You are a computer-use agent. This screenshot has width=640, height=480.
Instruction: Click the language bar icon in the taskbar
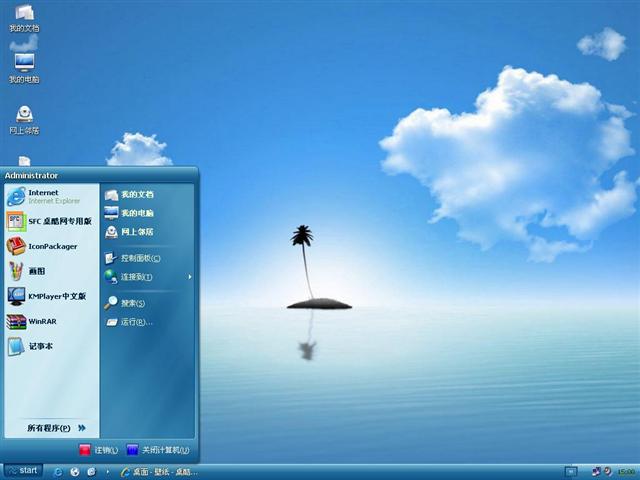pos(571,472)
